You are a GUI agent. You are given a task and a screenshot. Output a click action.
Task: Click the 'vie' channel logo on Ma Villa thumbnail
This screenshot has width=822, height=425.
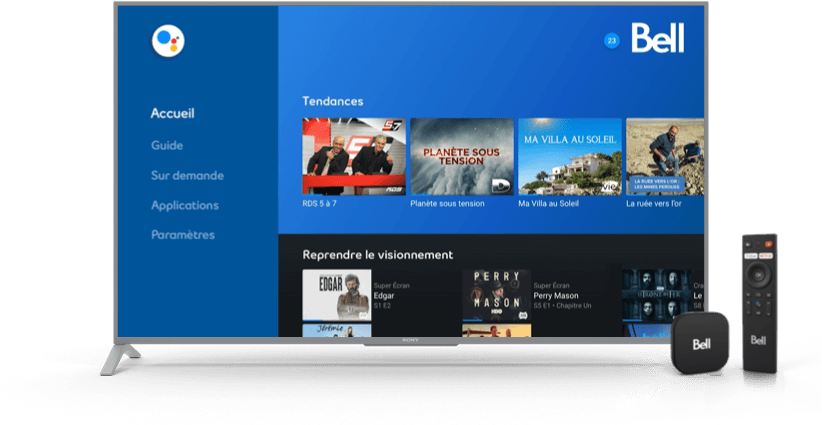pos(609,186)
